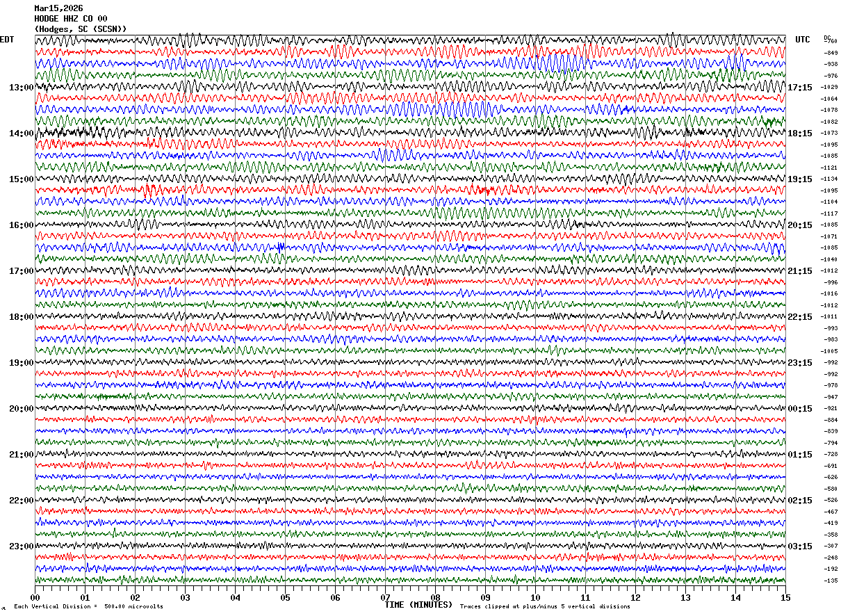Click the DC offset value -1134
The height and width of the screenshot is (616, 841).
[x=831, y=179]
